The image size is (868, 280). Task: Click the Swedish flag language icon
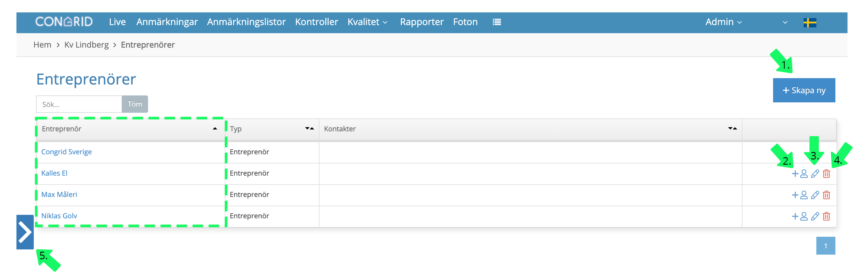(x=810, y=22)
